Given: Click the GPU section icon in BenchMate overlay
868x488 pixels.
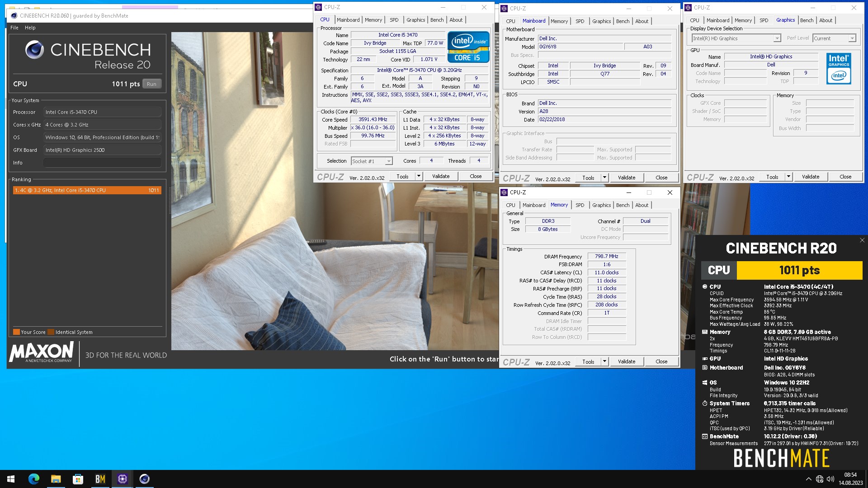Looking at the screenshot, I should pyautogui.click(x=704, y=358).
